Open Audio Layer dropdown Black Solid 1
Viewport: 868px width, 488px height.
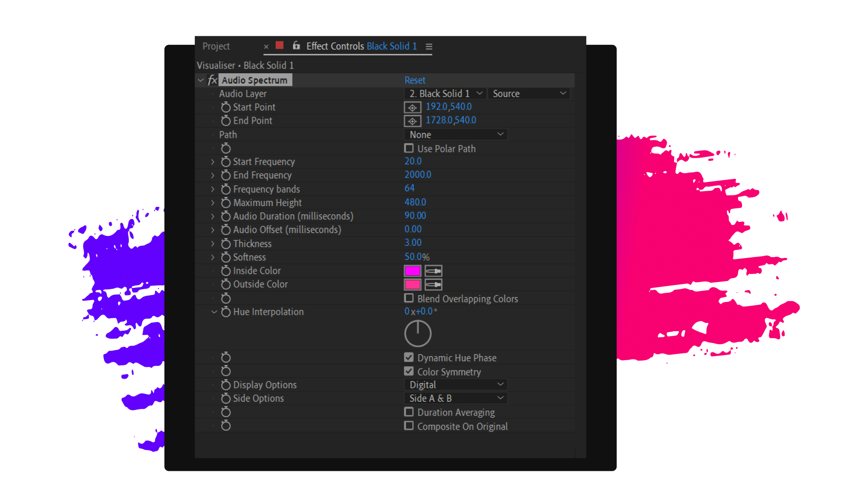coord(445,94)
